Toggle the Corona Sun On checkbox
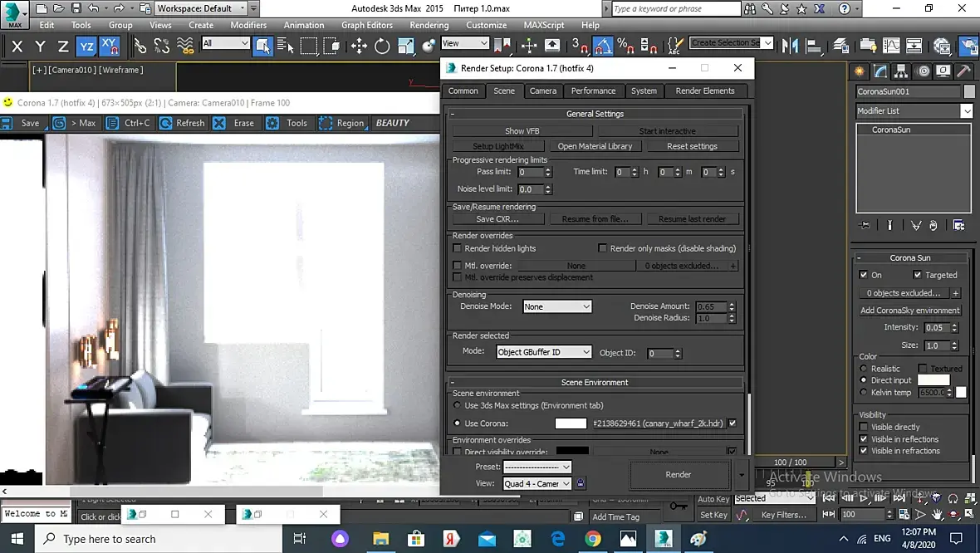Screen dimensions: 980x553 pyautogui.click(x=864, y=274)
